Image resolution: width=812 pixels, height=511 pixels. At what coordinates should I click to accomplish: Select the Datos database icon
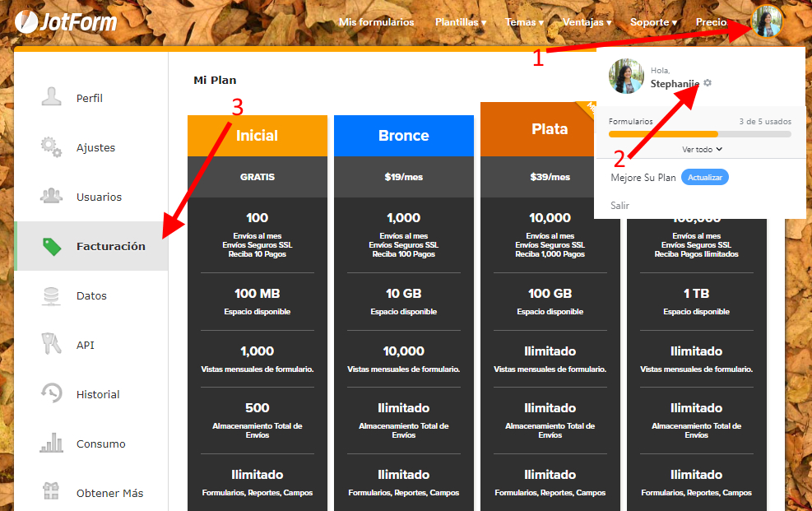(51, 295)
